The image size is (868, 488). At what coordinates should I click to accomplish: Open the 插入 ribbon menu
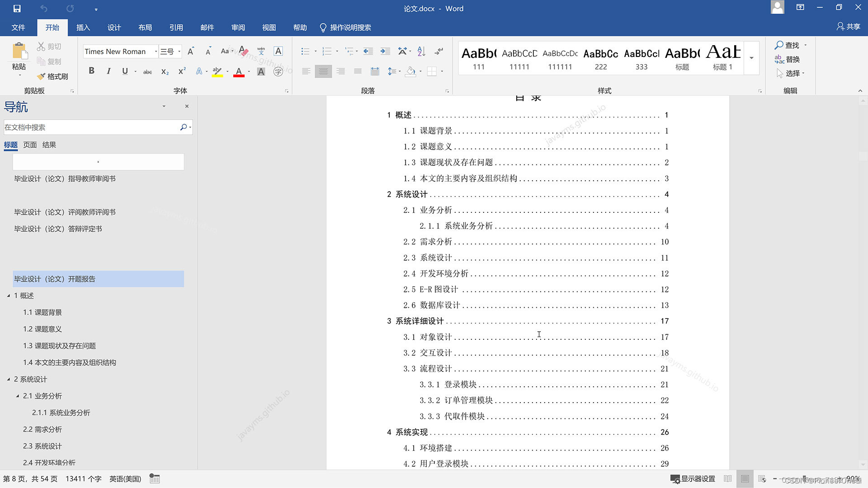pos(84,27)
